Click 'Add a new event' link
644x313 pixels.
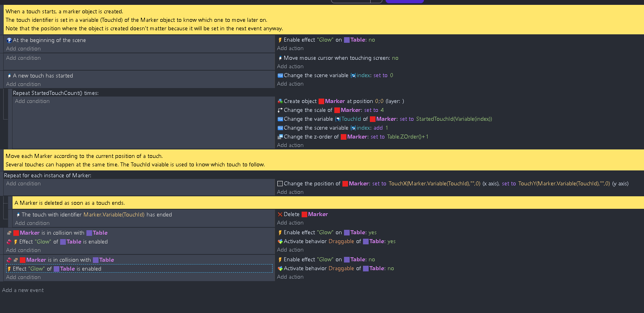23,290
